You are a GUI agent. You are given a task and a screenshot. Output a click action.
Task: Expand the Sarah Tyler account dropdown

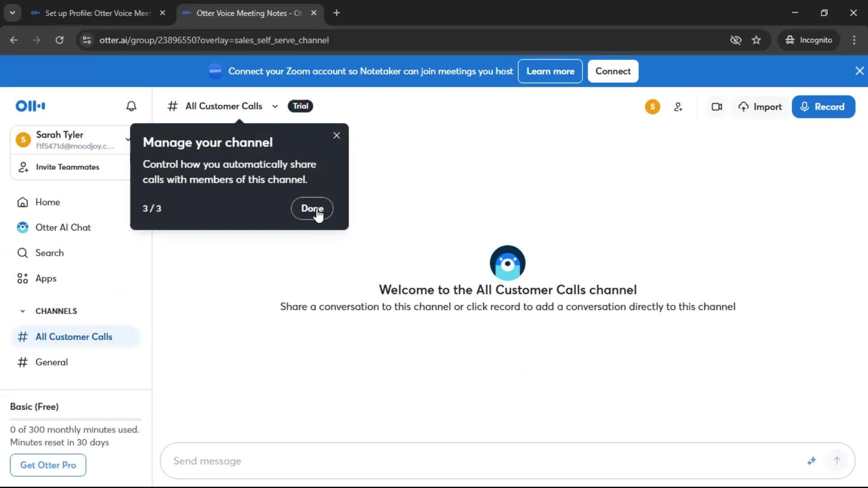click(x=127, y=139)
